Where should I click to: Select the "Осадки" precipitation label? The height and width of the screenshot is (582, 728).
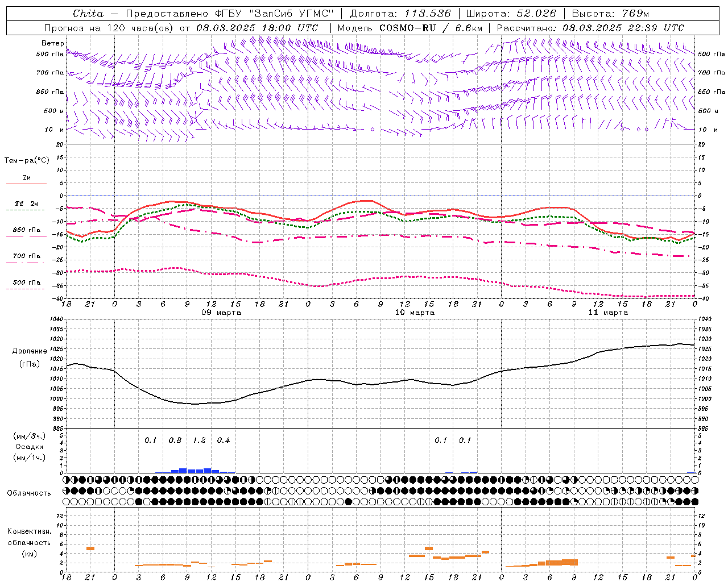pos(29,447)
